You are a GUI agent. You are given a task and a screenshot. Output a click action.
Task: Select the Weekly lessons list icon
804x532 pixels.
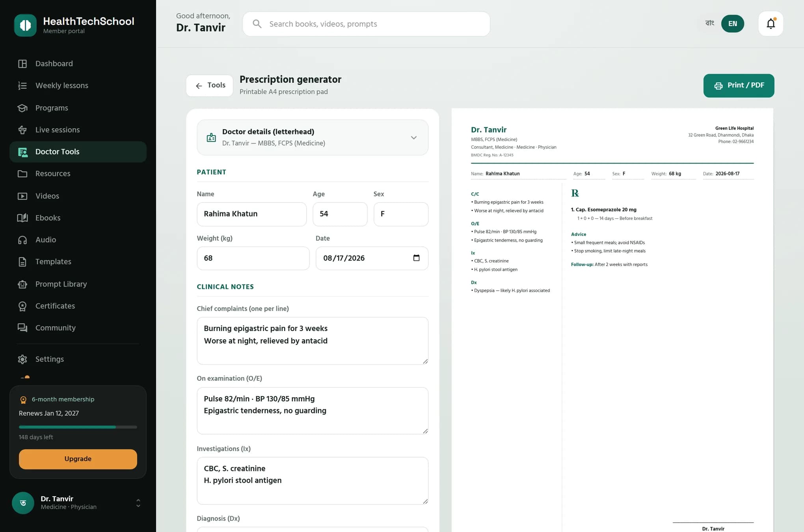pyautogui.click(x=22, y=86)
